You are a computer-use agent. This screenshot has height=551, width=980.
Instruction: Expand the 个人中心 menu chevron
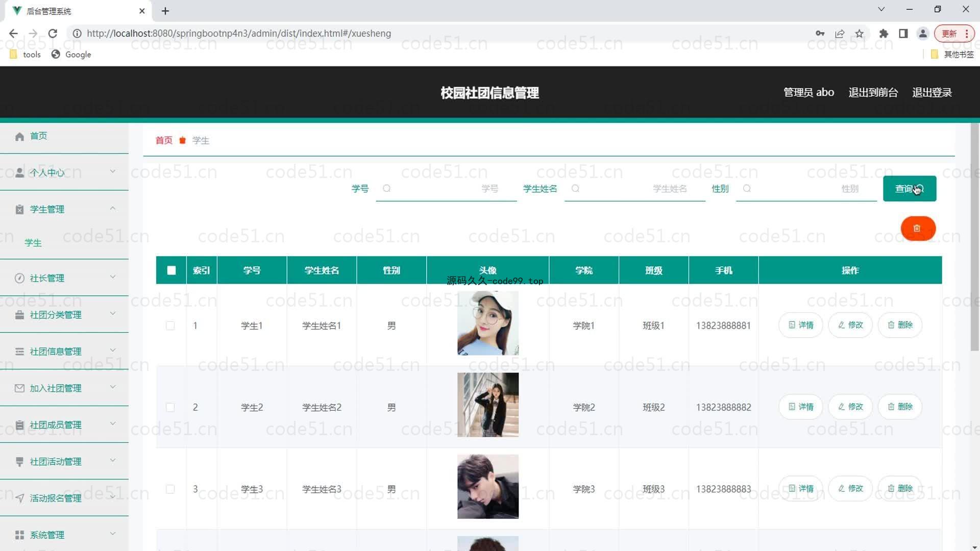(x=113, y=171)
